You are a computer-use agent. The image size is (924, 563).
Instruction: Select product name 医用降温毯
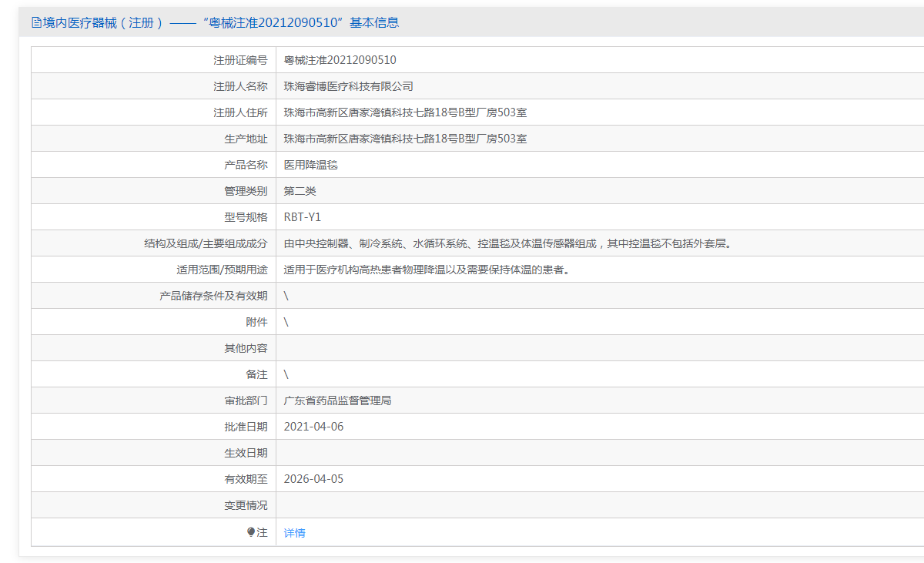(310, 165)
